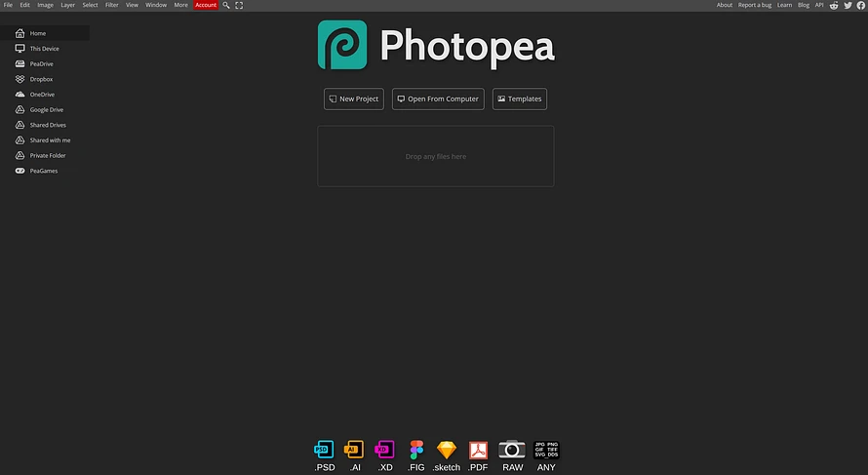Open the Select menu

pos(91,5)
